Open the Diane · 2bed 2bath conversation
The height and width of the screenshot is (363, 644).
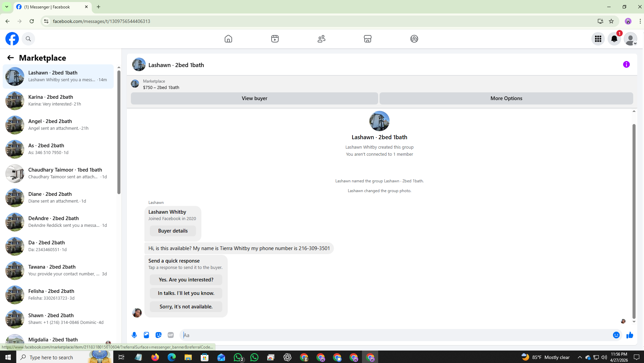(x=58, y=198)
